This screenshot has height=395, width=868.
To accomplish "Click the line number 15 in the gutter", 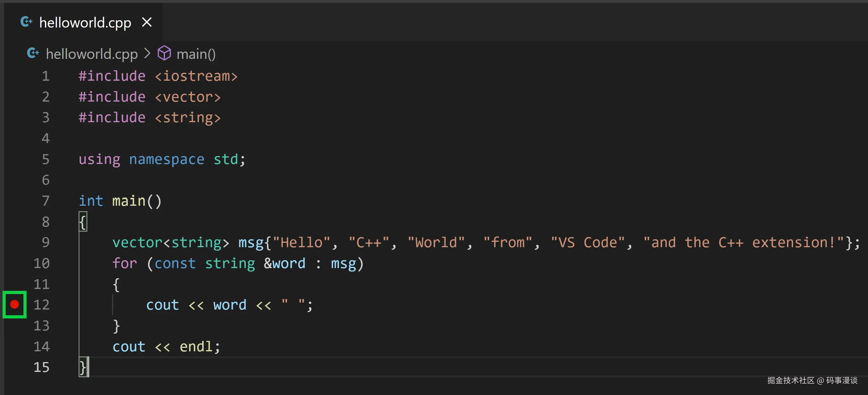I will (41, 367).
